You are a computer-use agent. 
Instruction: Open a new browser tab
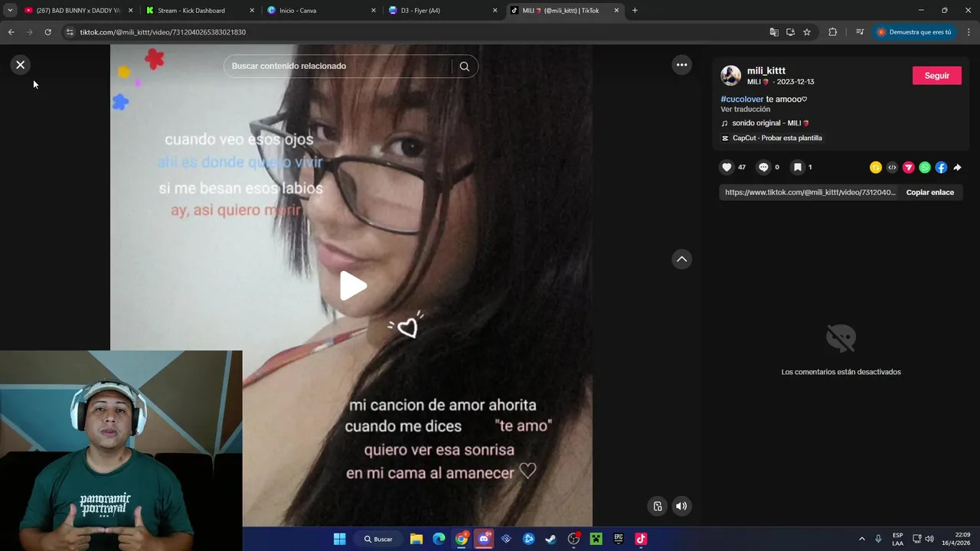pyautogui.click(x=635, y=11)
